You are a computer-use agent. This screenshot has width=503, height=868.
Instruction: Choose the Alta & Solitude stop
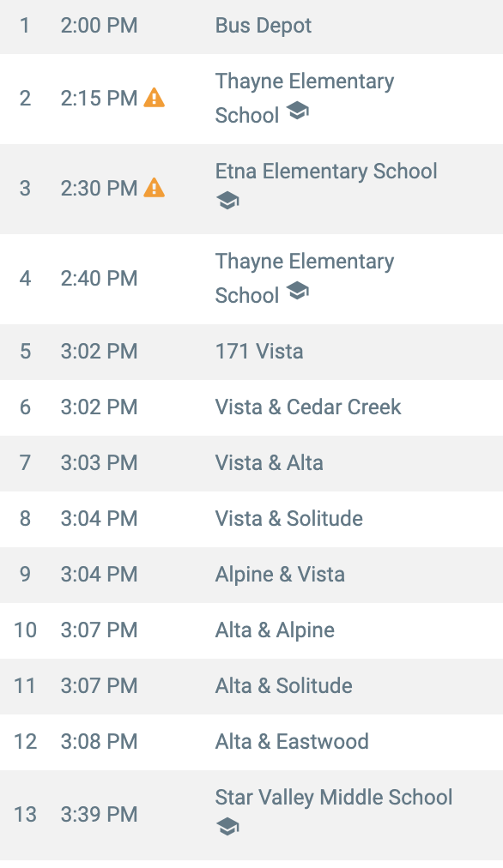pos(251,686)
